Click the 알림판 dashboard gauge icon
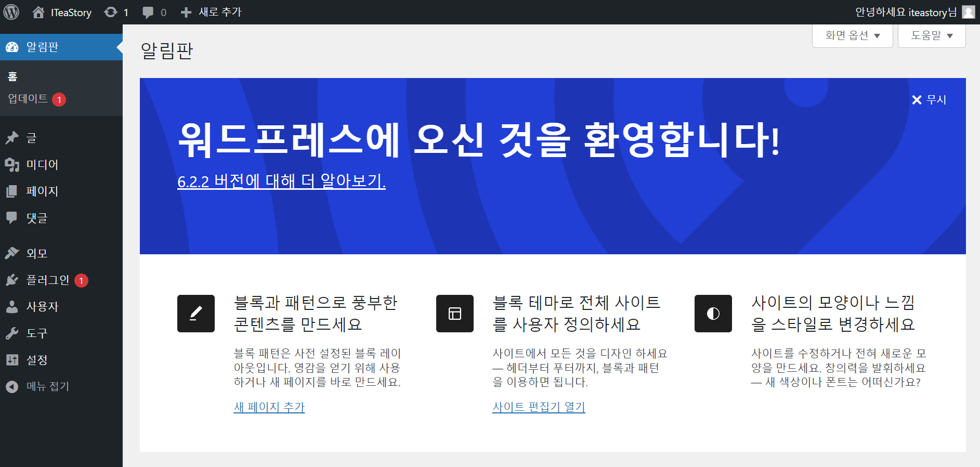The image size is (980, 467). (x=12, y=47)
